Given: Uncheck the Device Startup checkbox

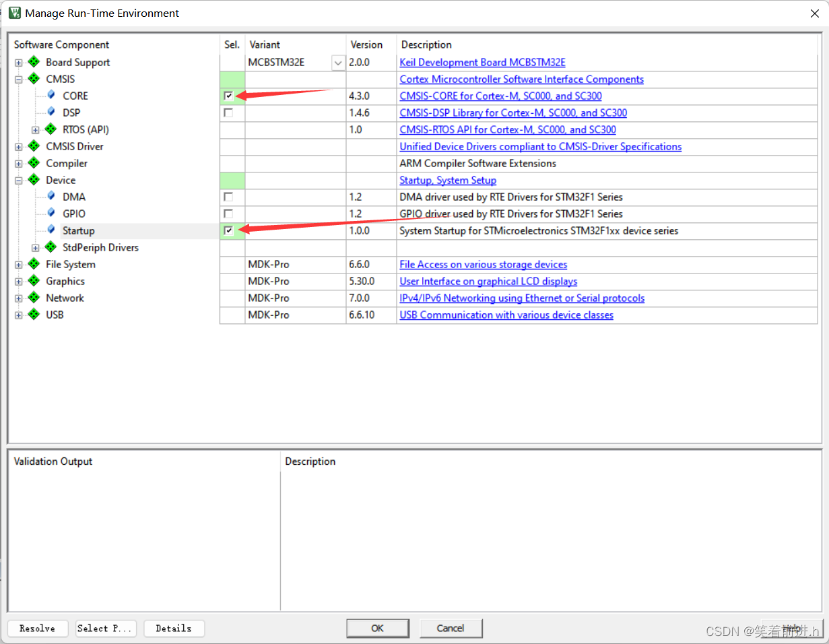Looking at the screenshot, I should coord(229,230).
